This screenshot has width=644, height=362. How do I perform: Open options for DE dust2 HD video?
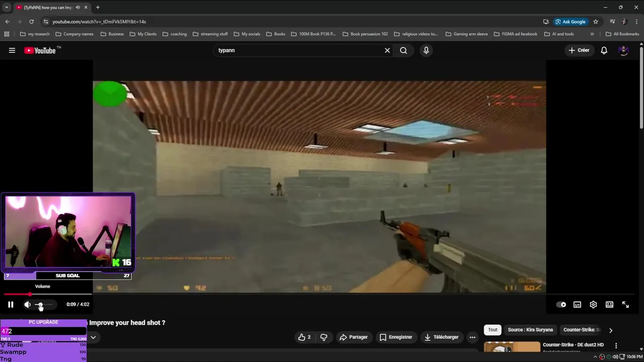[616, 345]
